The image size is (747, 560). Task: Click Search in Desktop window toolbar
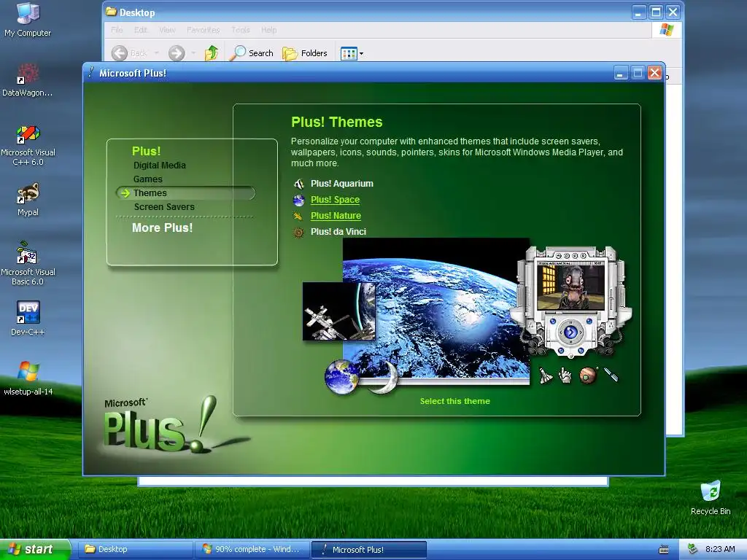pyautogui.click(x=251, y=53)
